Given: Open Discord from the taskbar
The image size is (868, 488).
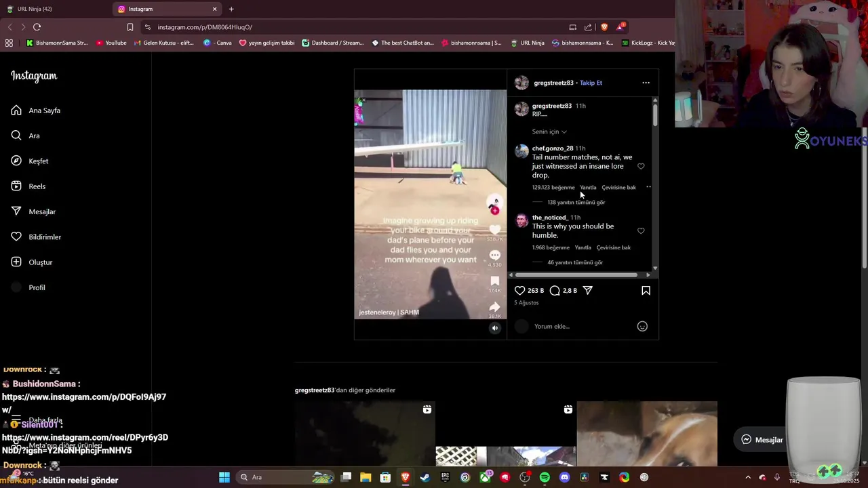Looking at the screenshot, I should tap(564, 477).
